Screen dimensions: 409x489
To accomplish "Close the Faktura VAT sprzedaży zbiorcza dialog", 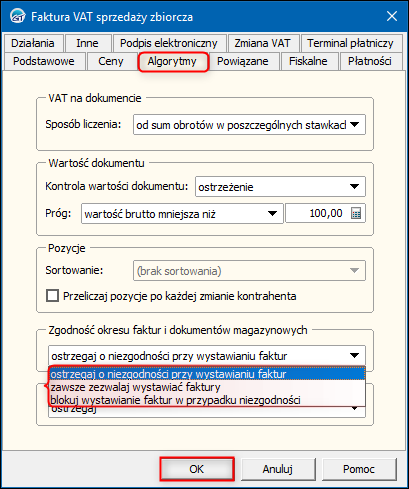I will click(x=392, y=16).
